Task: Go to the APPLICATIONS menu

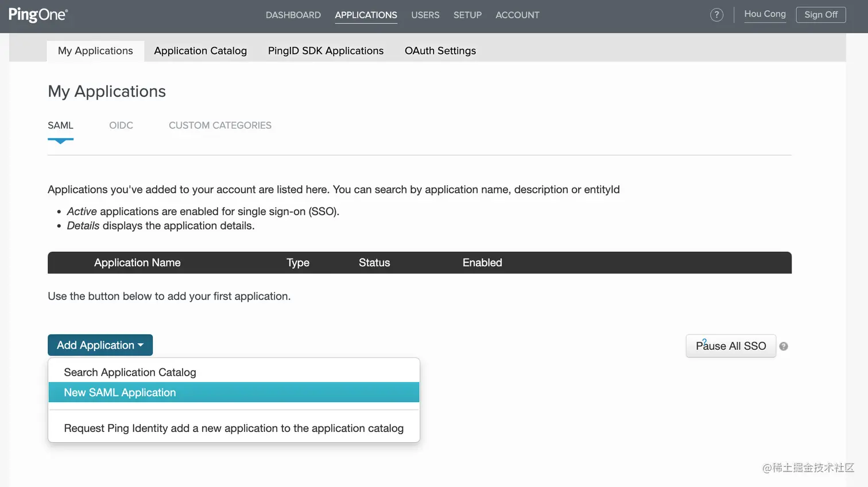Action: (366, 15)
